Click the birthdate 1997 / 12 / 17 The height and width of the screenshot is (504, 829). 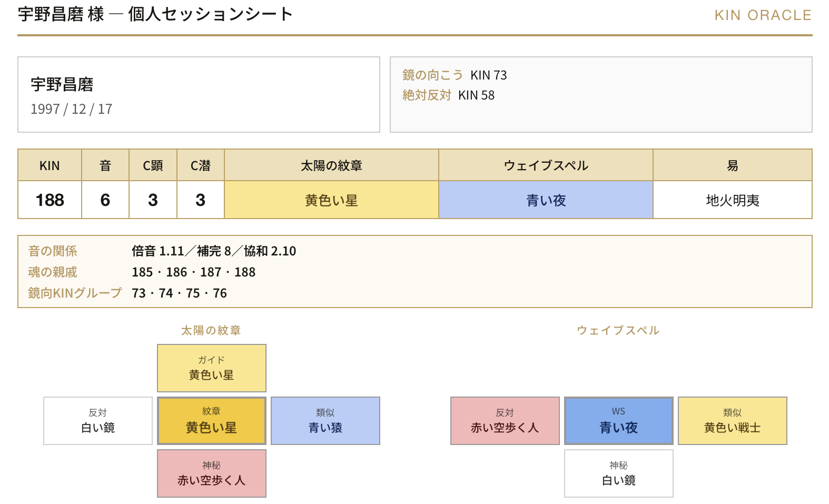71,109
